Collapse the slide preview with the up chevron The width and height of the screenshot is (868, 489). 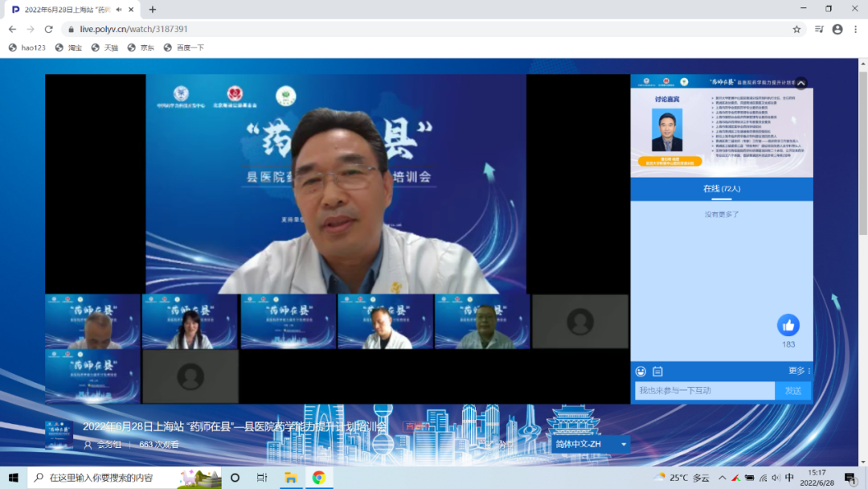tap(801, 83)
